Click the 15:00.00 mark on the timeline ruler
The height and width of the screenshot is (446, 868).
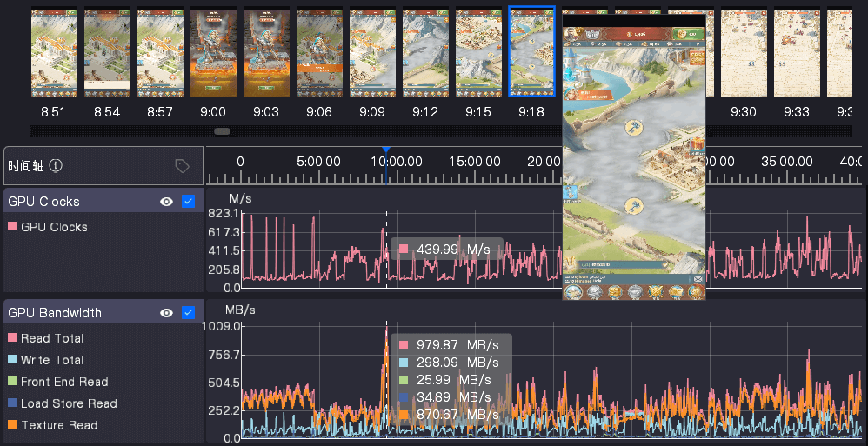point(476,162)
